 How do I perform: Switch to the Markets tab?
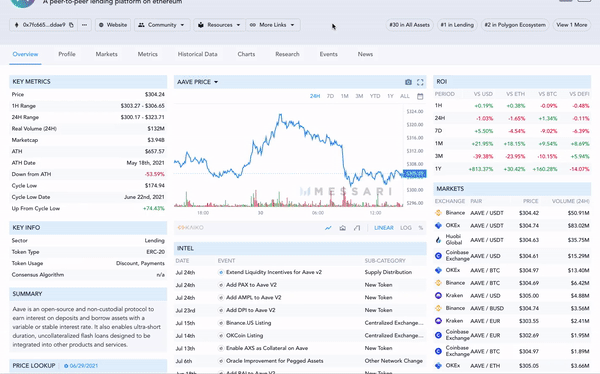[106, 54]
